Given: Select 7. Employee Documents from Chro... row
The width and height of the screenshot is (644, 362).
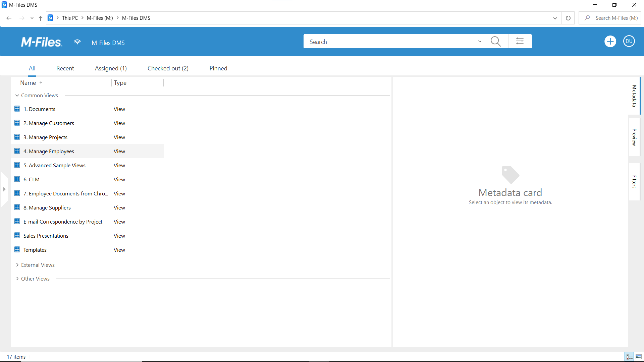Looking at the screenshot, I should coord(88,193).
